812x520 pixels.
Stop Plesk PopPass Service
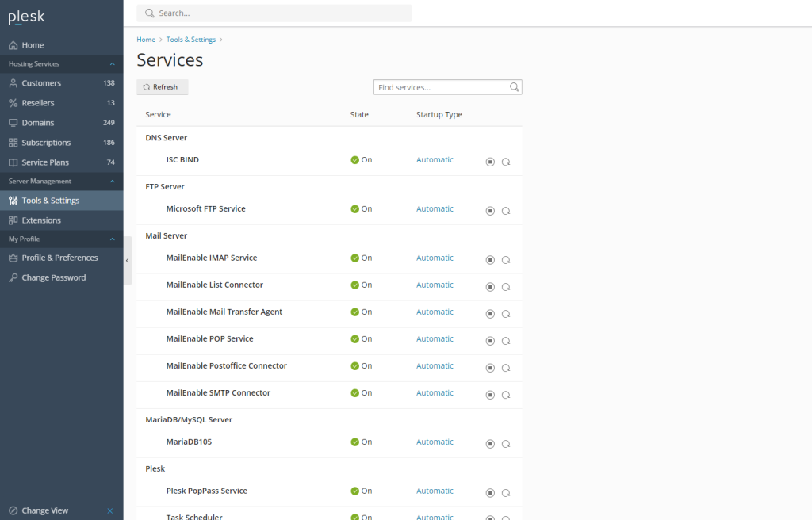[490, 493]
